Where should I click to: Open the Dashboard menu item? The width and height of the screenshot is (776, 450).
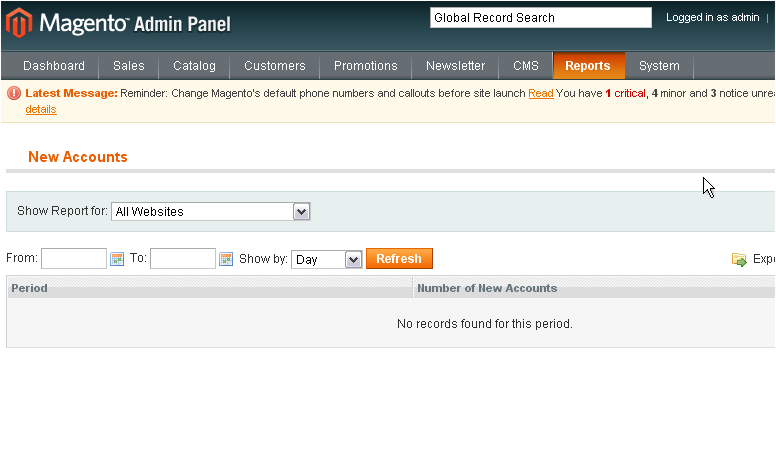click(x=54, y=66)
